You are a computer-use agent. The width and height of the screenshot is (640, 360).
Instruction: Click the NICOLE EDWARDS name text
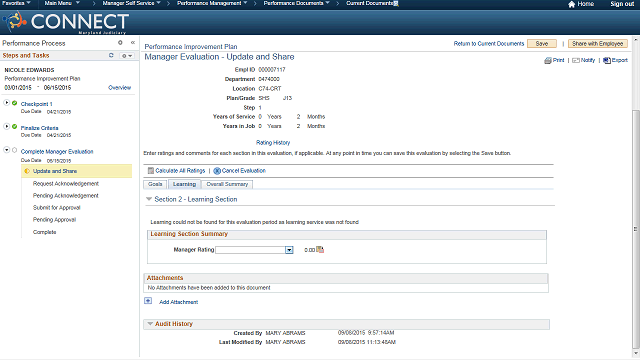pos(29,70)
